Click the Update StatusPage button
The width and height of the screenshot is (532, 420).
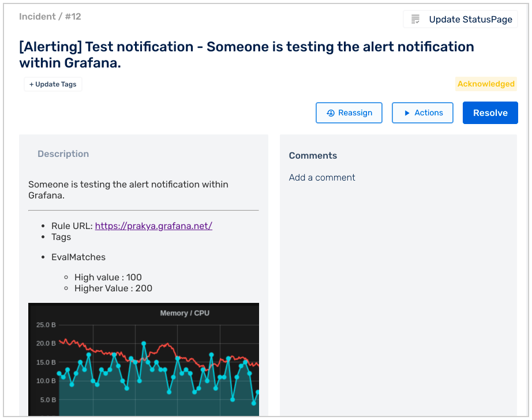click(460, 18)
